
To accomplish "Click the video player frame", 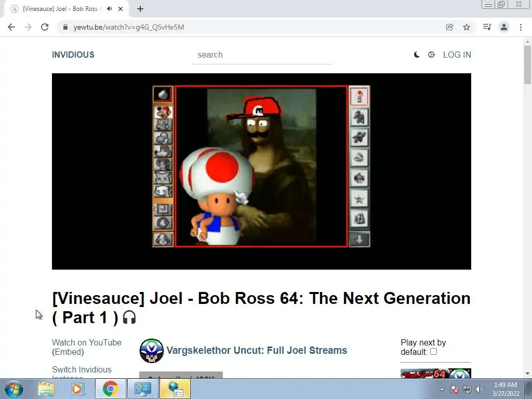I will pyautogui.click(x=262, y=171).
